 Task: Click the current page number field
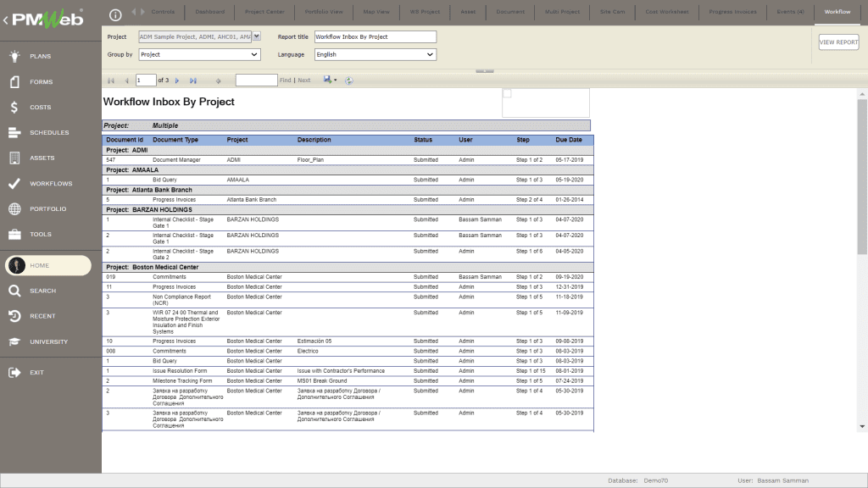pos(146,80)
